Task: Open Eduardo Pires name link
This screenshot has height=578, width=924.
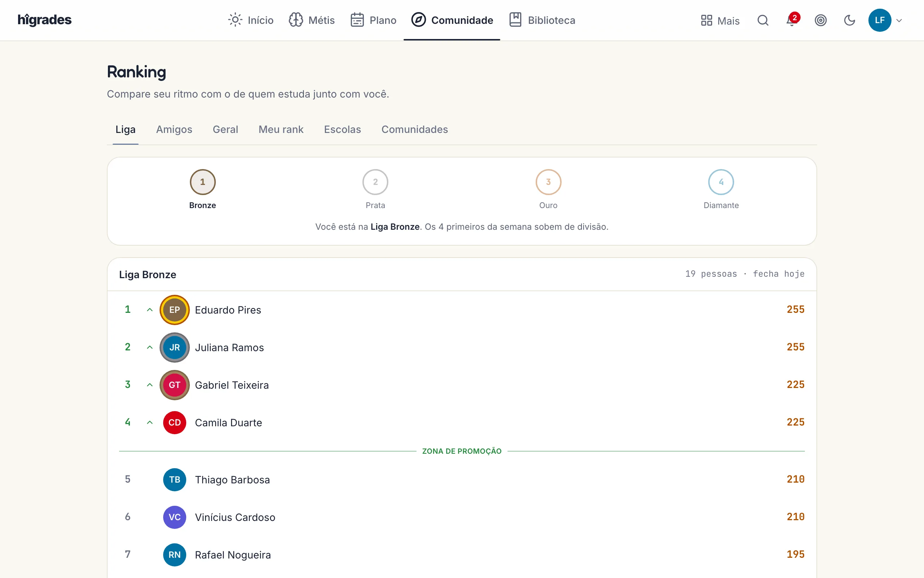Action: (228, 310)
